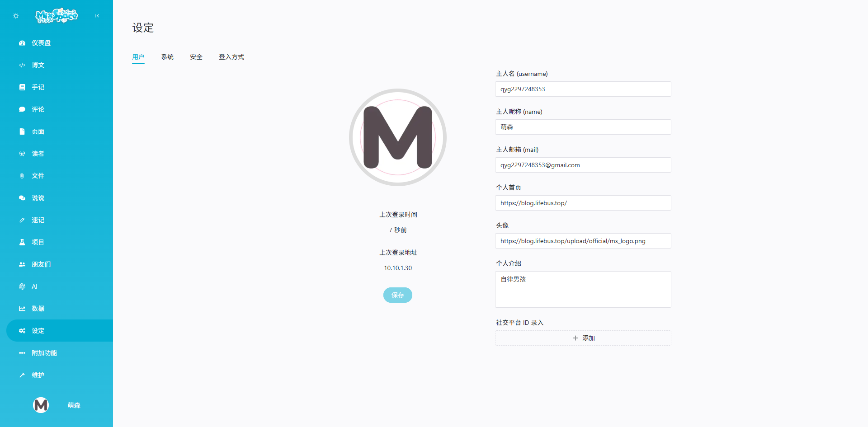Open the 手记 notes section
The height and width of the screenshot is (427, 868).
[38, 87]
